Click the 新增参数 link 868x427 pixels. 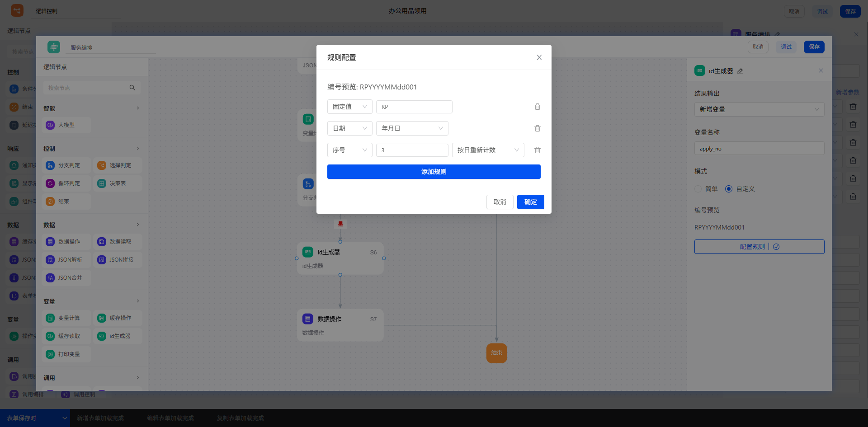point(848,92)
